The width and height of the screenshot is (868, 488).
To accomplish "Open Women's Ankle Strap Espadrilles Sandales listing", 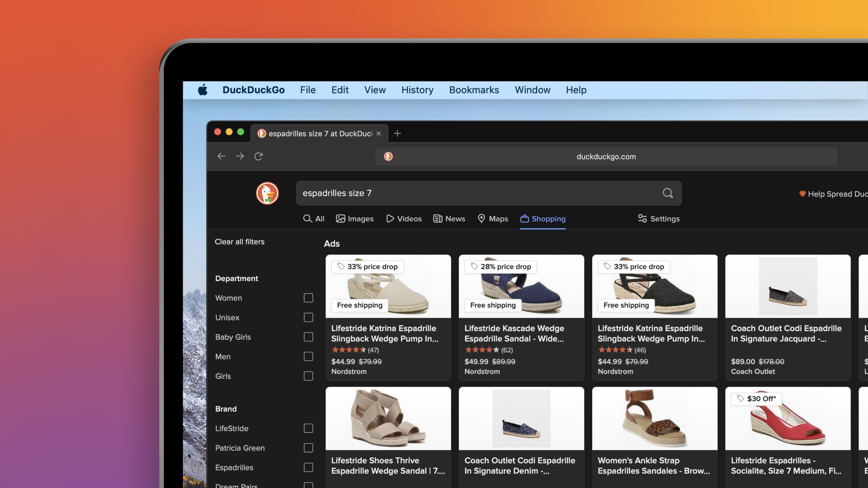I will coord(654,466).
